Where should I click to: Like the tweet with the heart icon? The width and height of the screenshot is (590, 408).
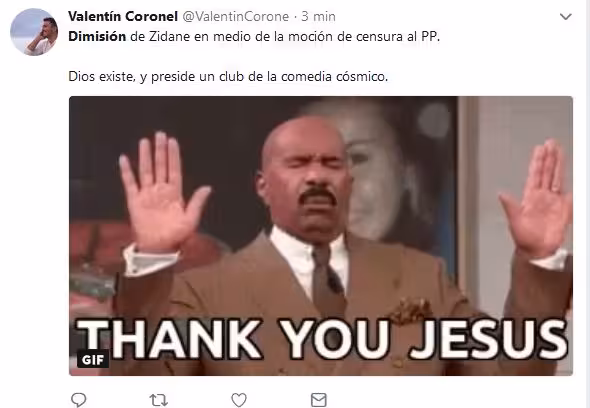coord(239,400)
